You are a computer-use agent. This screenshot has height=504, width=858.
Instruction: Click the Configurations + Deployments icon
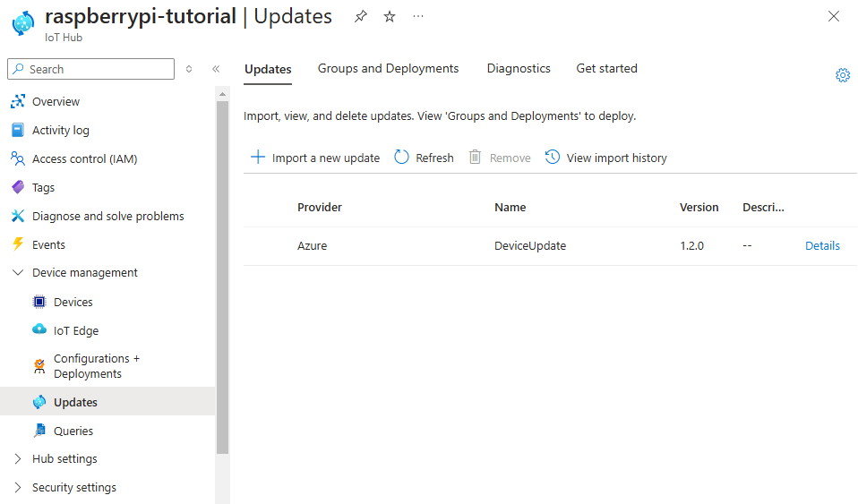pyautogui.click(x=39, y=366)
